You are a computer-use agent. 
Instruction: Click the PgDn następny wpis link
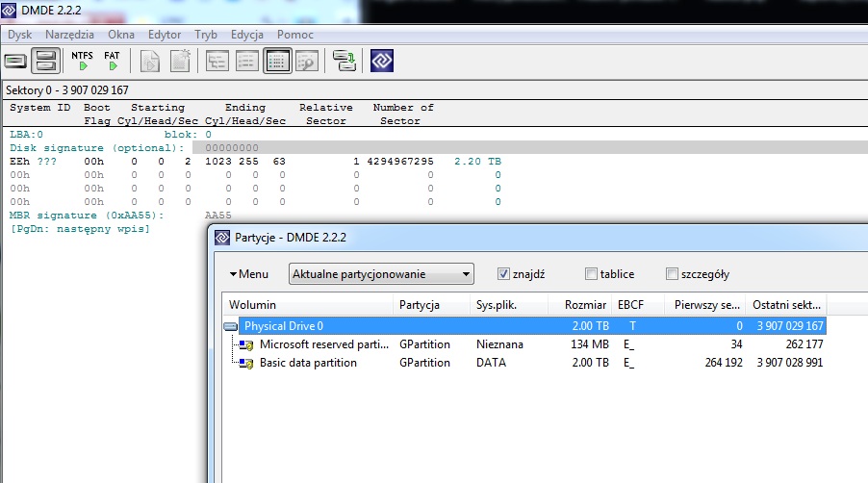click(80, 229)
